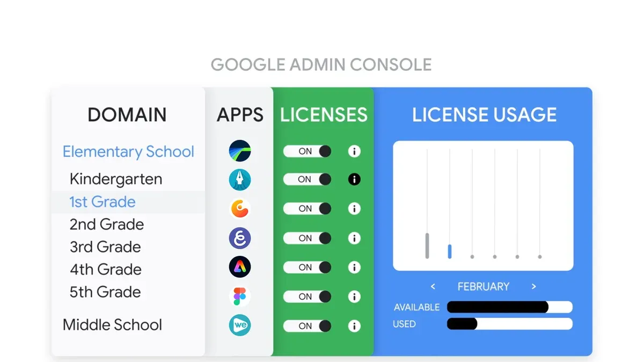Select 4th Grade in the domain list
This screenshot has width=644, height=362.
pos(106,269)
